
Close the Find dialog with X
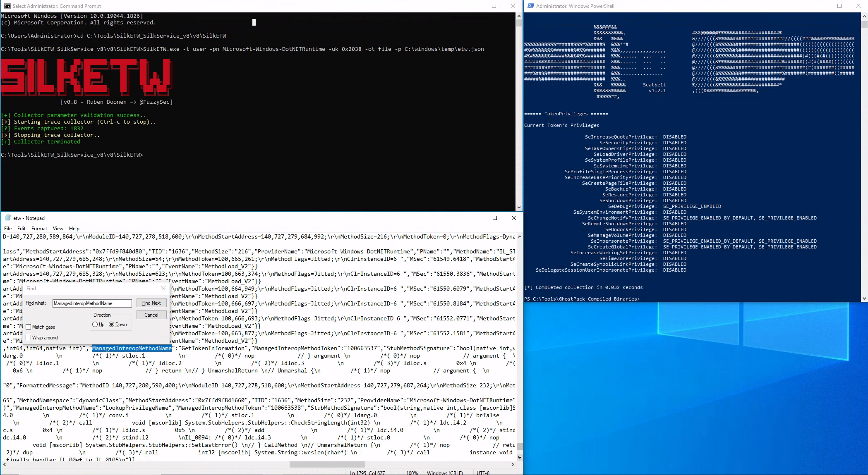pos(163,288)
